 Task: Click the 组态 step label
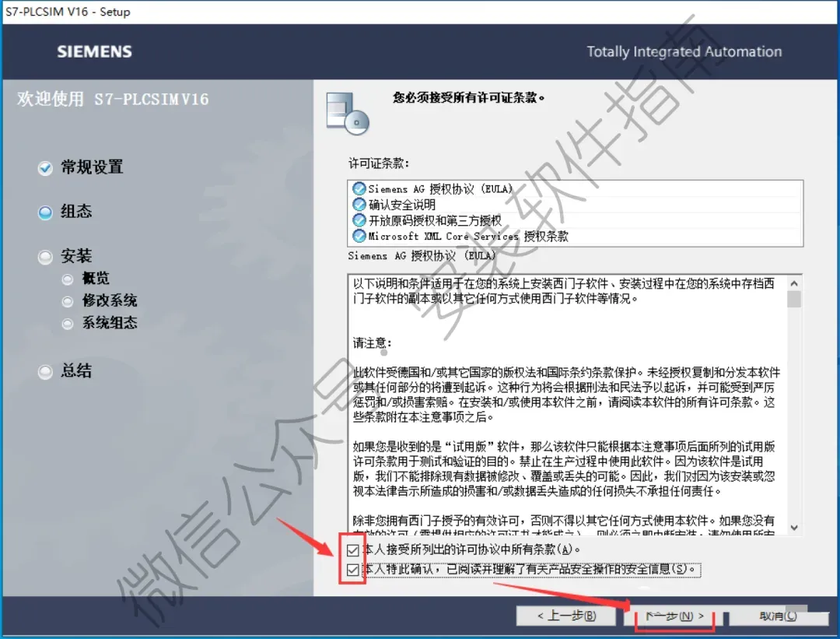pos(76,211)
